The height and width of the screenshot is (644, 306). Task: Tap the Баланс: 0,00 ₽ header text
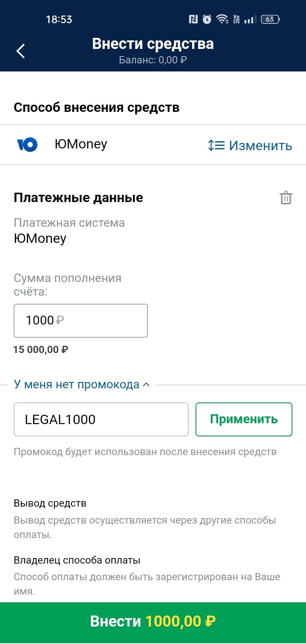click(153, 60)
